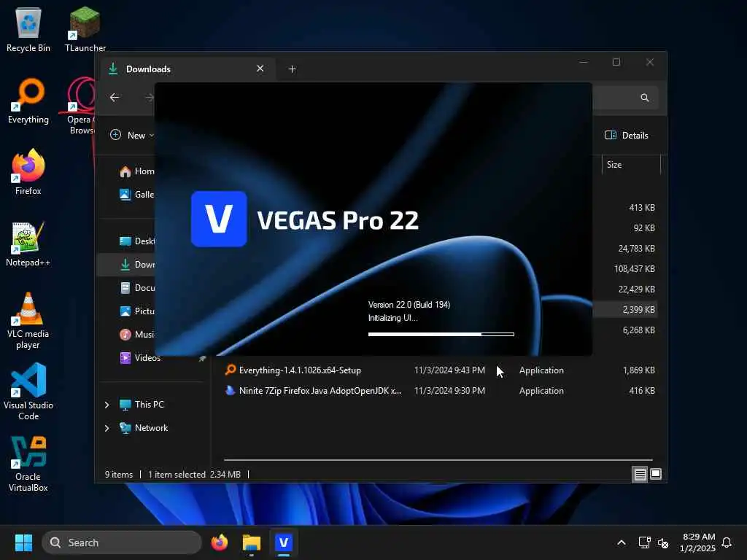This screenshot has height=560, width=747.
Task: Click the 416 KB size cell
Action: pos(642,391)
